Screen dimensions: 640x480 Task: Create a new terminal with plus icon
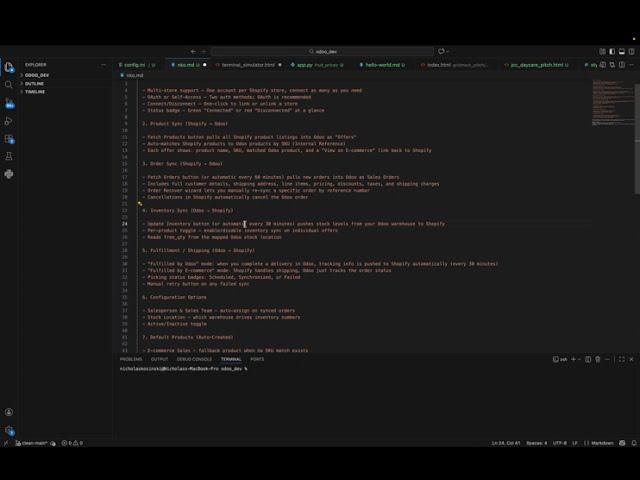pyautogui.click(x=573, y=359)
